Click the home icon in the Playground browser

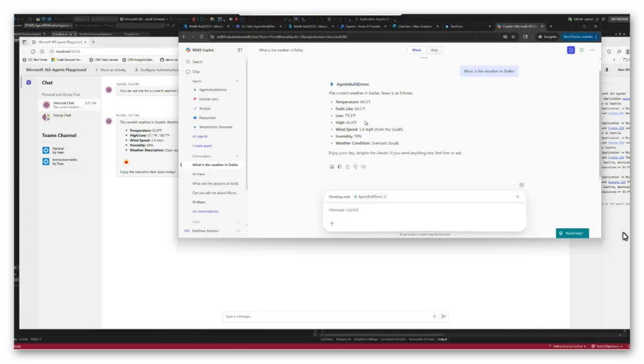click(x=42, y=52)
